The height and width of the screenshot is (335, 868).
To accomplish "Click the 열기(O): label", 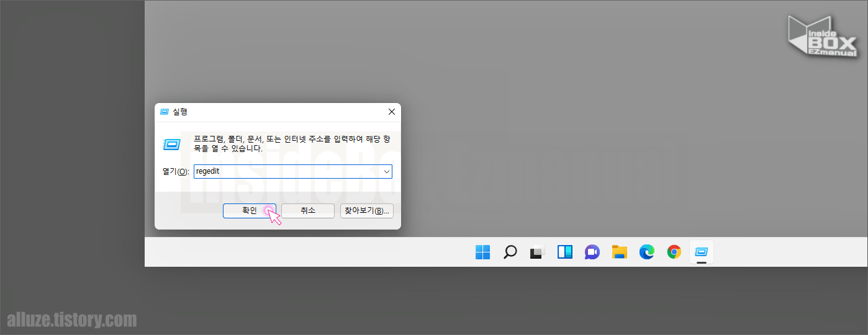I will point(176,172).
